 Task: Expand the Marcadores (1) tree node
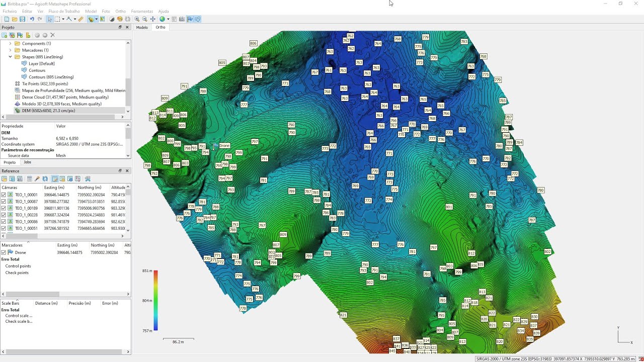pyautogui.click(x=10, y=50)
